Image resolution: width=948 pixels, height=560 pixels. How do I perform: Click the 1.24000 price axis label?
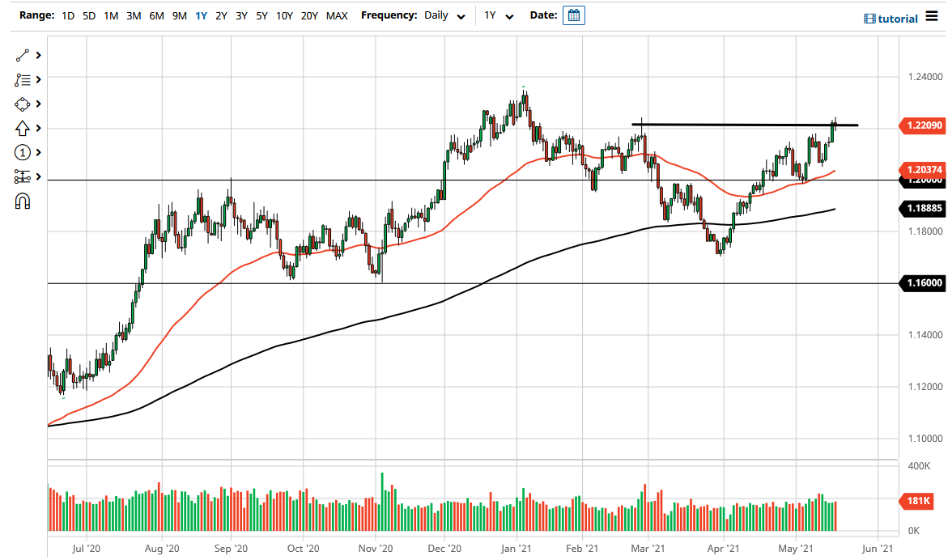[925, 77]
